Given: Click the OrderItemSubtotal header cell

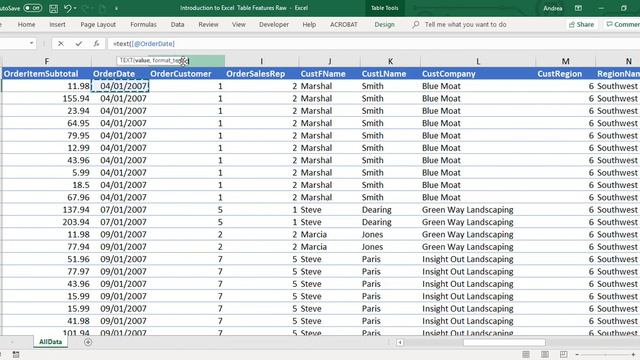Looking at the screenshot, I should coord(47,74).
